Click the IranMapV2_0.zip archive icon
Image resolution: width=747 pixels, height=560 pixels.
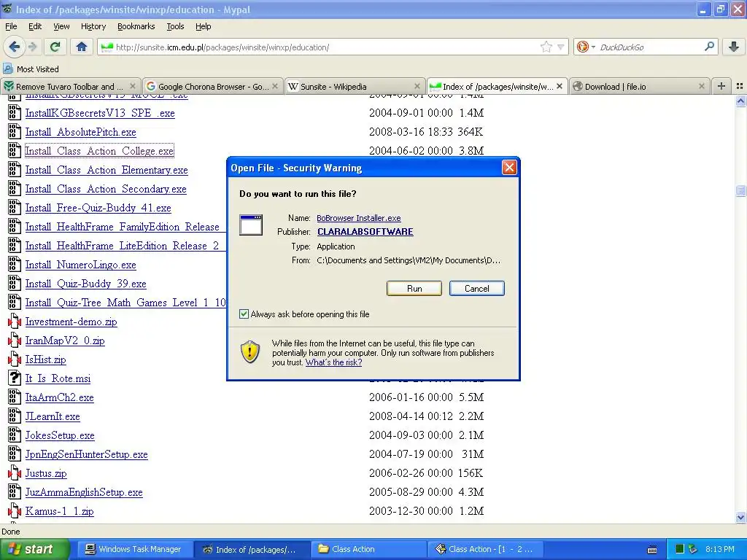click(x=15, y=341)
